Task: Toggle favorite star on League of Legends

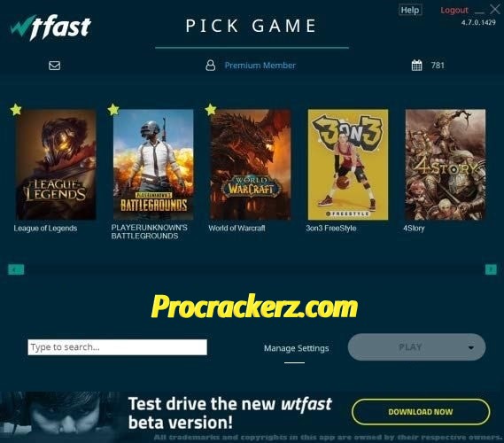Action: coord(16,110)
